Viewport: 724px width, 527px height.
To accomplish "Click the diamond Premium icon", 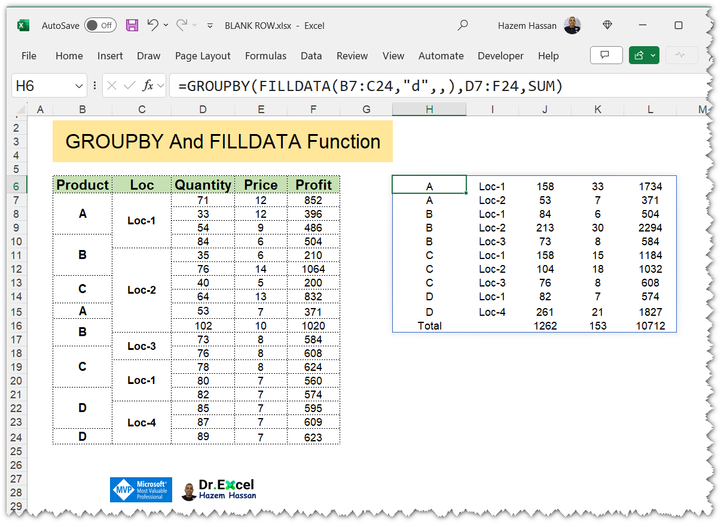I will (x=608, y=25).
